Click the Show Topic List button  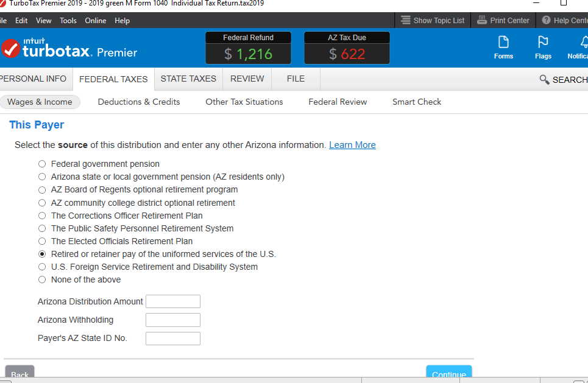point(433,20)
